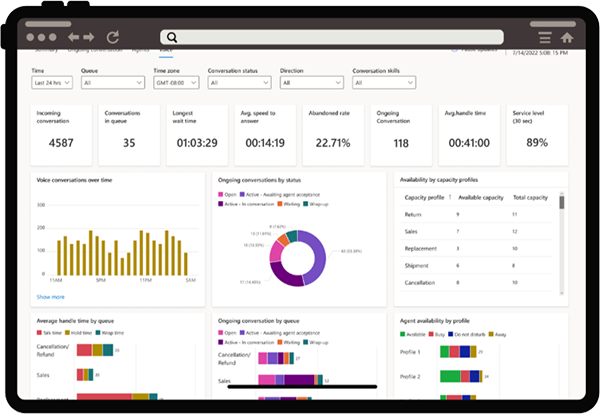Switch to the Voice tab
Viewport: 600px width, 414px height.
click(x=166, y=49)
